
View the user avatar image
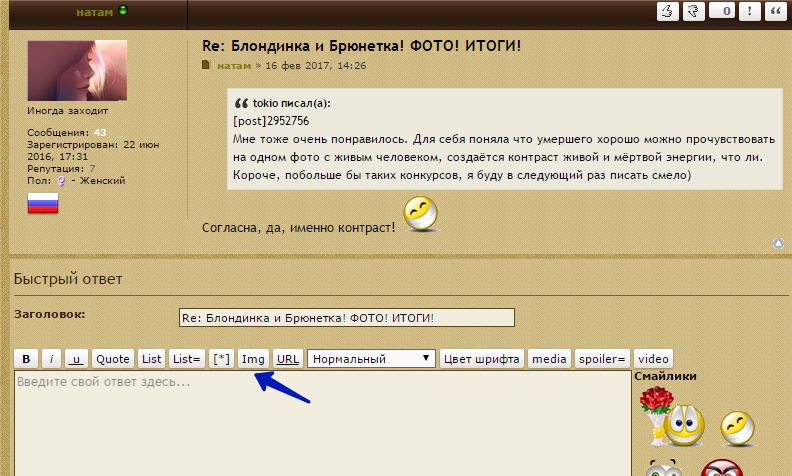[x=77, y=70]
